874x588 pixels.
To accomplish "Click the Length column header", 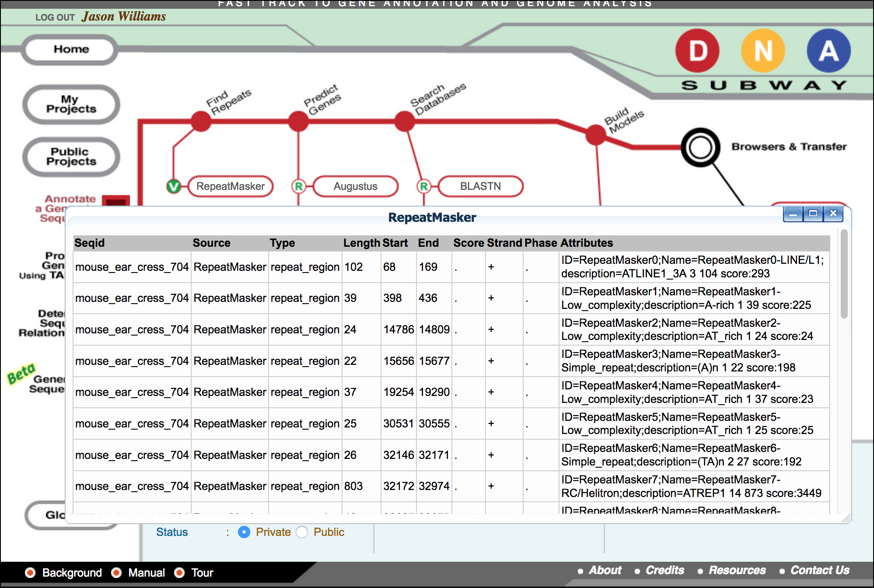I will coord(361,243).
